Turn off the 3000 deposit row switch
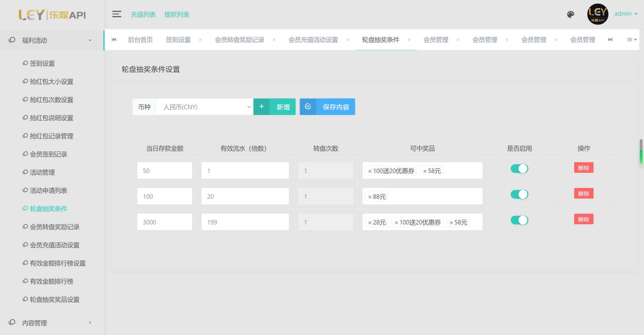 tap(519, 220)
